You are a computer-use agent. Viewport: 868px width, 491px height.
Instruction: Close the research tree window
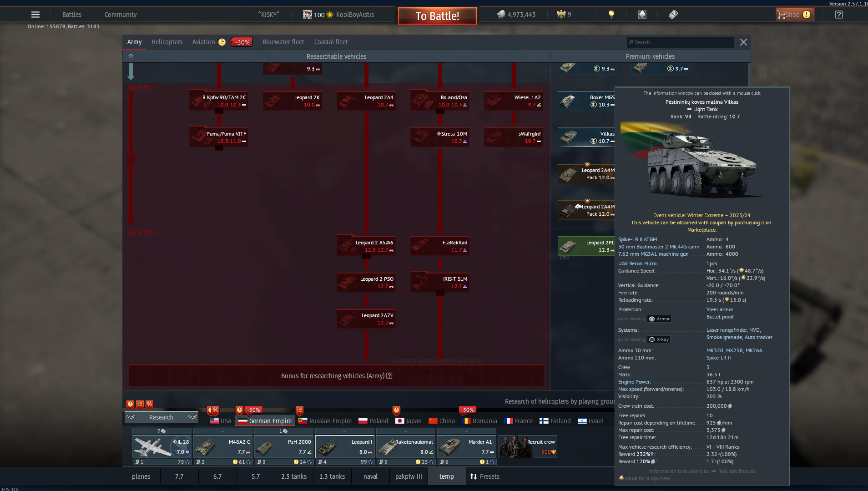743,42
